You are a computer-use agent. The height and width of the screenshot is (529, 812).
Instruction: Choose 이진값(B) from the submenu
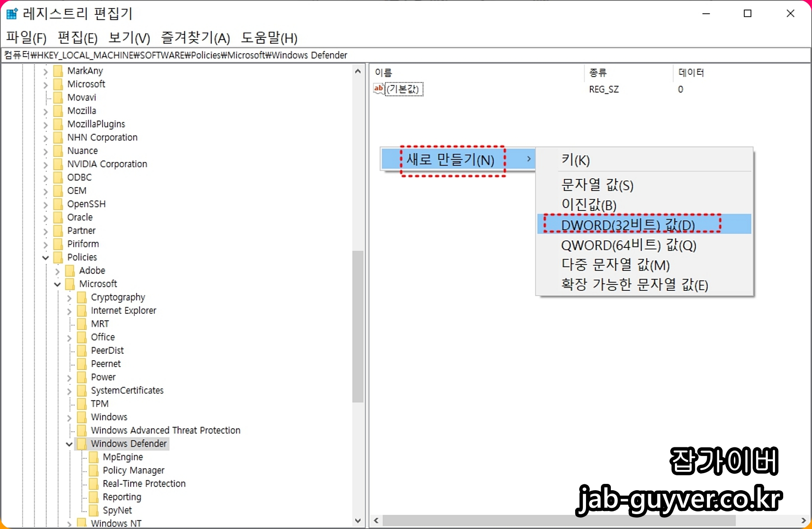[644, 205]
